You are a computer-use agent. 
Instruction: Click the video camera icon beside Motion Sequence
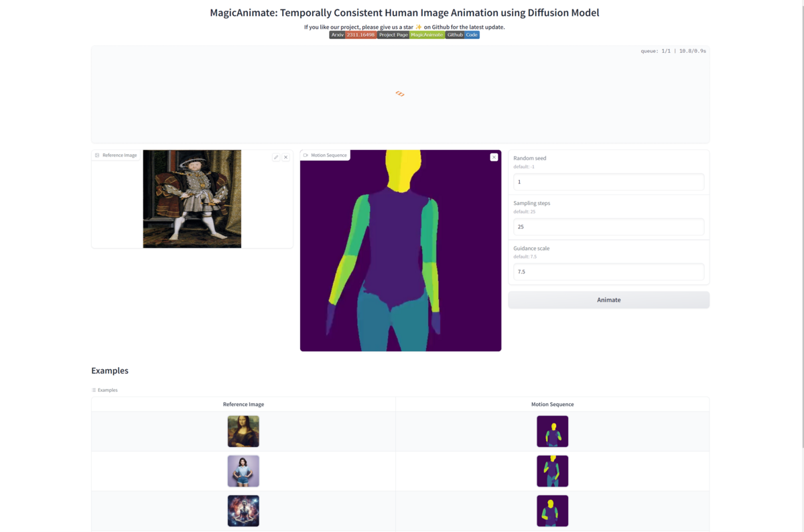coord(306,155)
